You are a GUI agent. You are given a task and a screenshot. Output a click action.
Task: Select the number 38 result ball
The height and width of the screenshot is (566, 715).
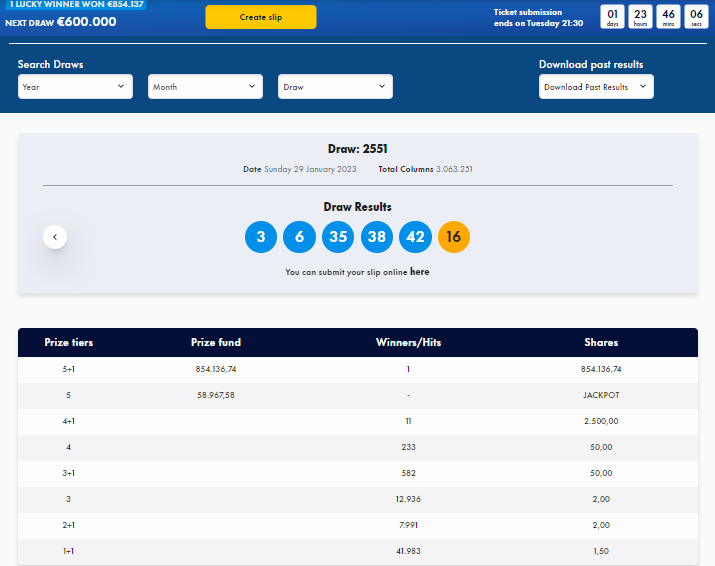[x=377, y=237]
